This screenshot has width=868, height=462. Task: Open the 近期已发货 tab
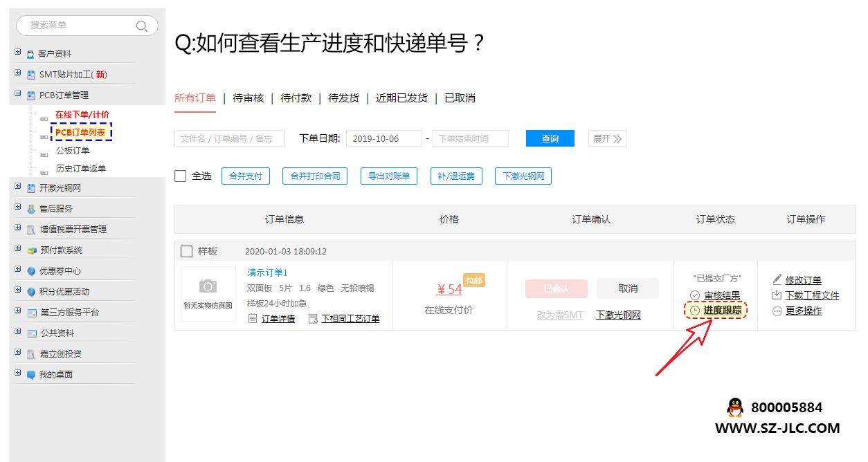coord(401,98)
